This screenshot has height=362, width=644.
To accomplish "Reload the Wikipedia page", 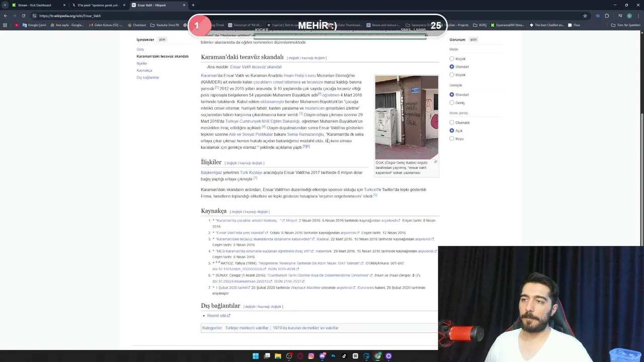I will (x=23, y=16).
